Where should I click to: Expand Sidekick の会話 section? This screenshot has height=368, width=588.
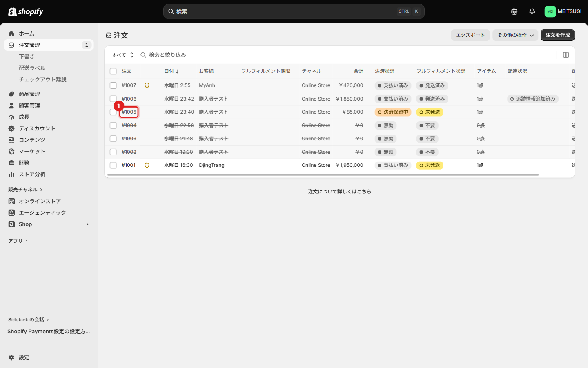point(29,319)
